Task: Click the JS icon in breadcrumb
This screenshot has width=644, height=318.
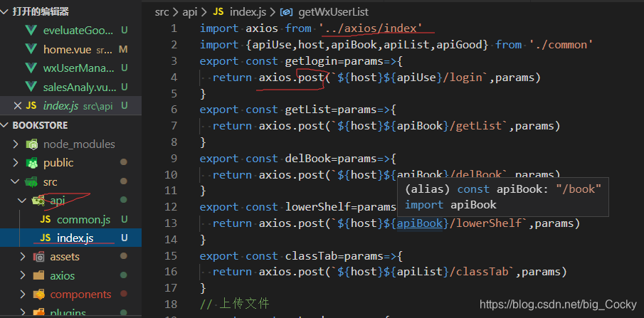Action: tap(218, 12)
